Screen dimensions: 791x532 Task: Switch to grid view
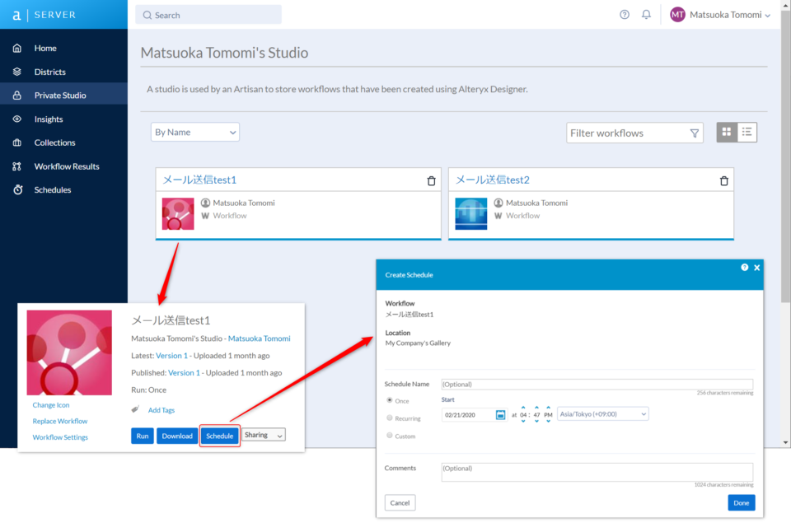(727, 132)
